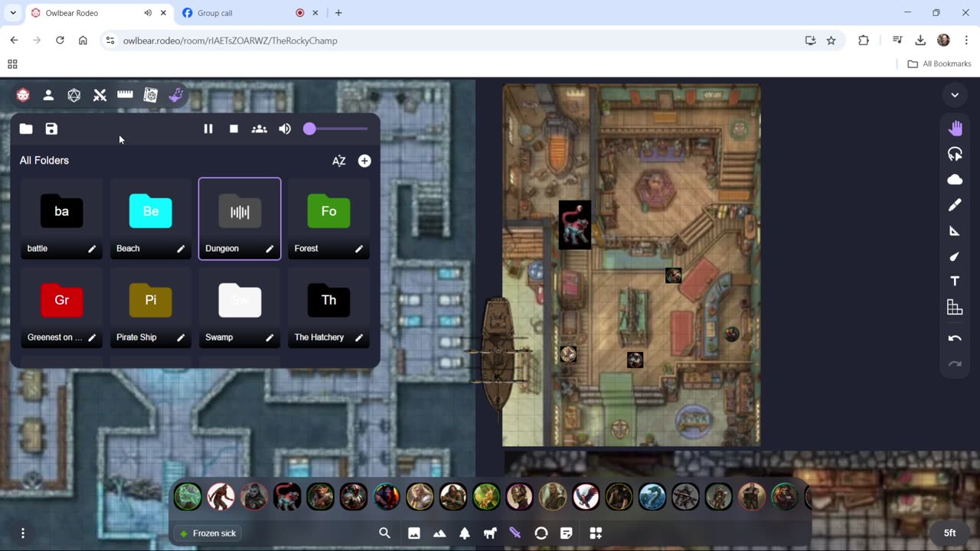Select the grid blocks tool
This screenshot has width=980, height=551.
(x=955, y=308)
